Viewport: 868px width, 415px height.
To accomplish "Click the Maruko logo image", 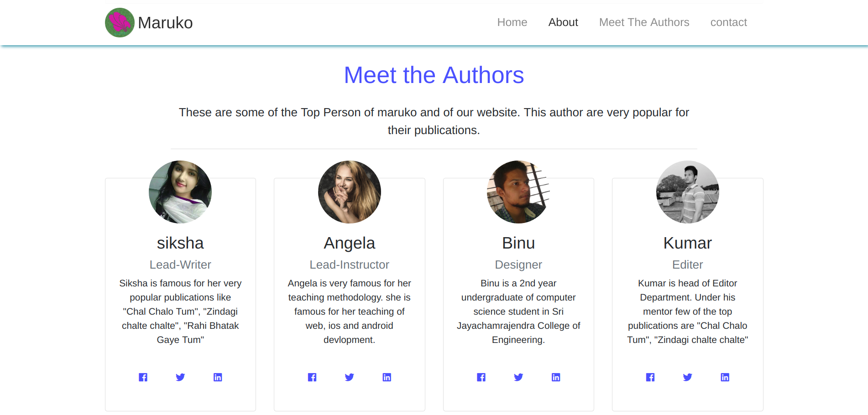I will tap(120, 23).
